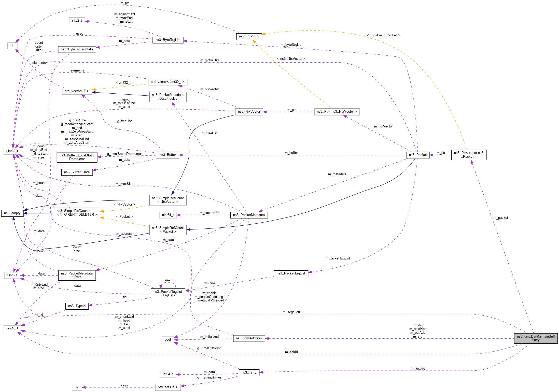Select the ns3::Ptr< const ns3::Packet > node
This screenshot has height=392, width=559.
469,155
